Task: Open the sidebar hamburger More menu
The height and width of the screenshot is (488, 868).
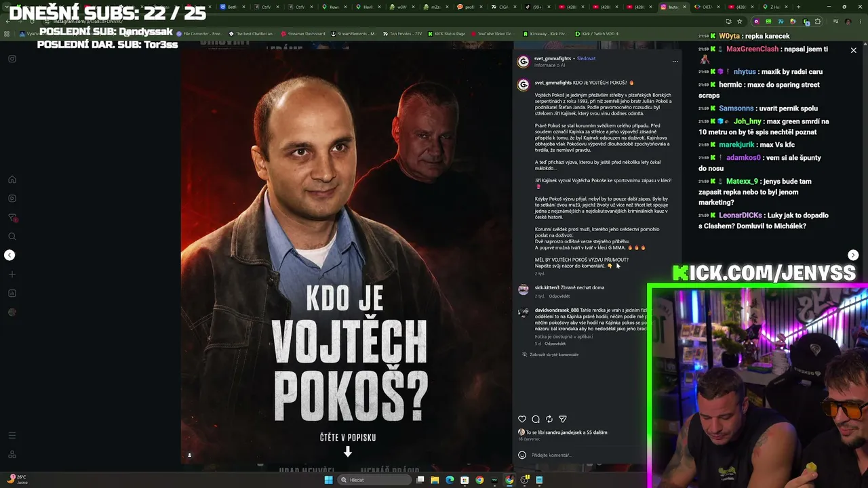Action: [x=12, y=435]
